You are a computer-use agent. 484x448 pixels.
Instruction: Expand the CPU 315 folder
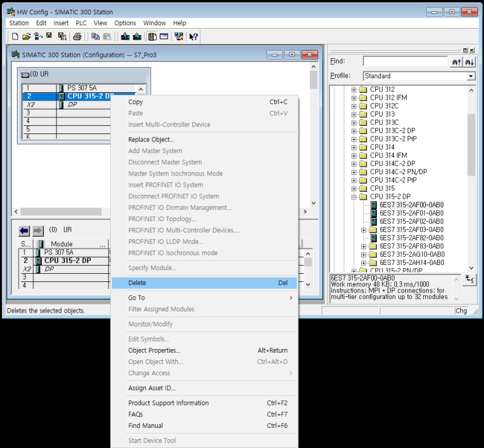tap(354, 189)
